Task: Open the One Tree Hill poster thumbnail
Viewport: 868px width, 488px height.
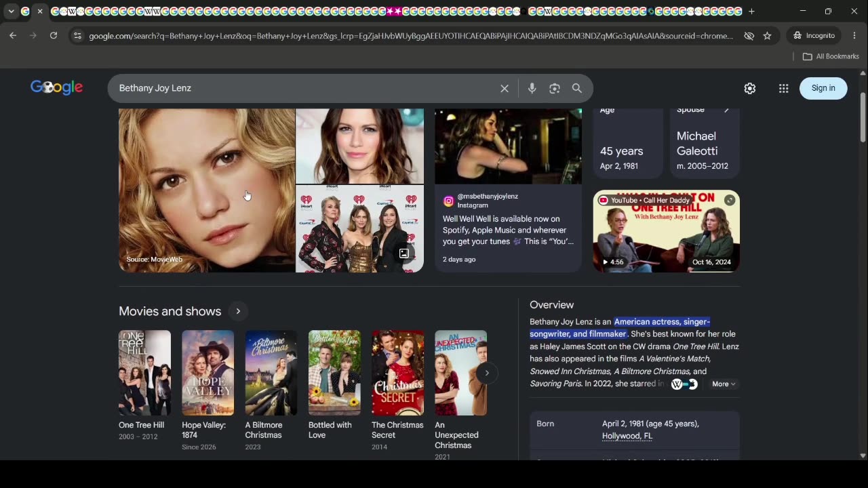Action: (144, 373)
